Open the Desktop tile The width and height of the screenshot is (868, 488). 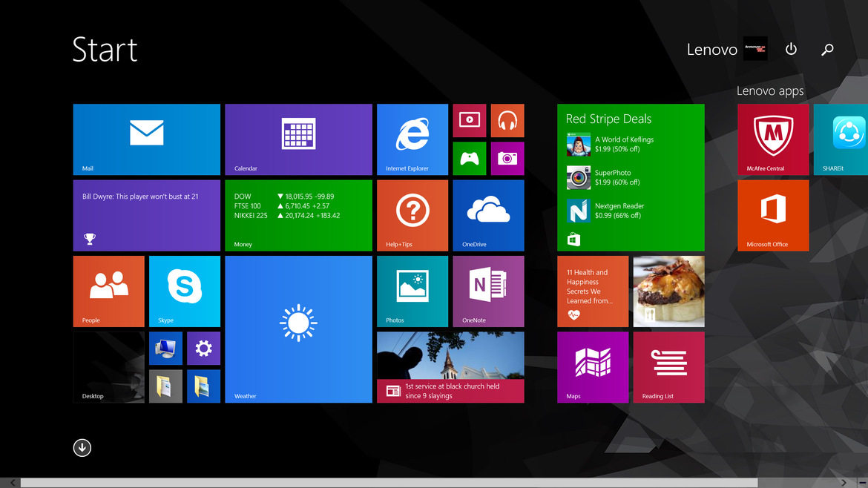pyautogui.click(x=108, y=367)
